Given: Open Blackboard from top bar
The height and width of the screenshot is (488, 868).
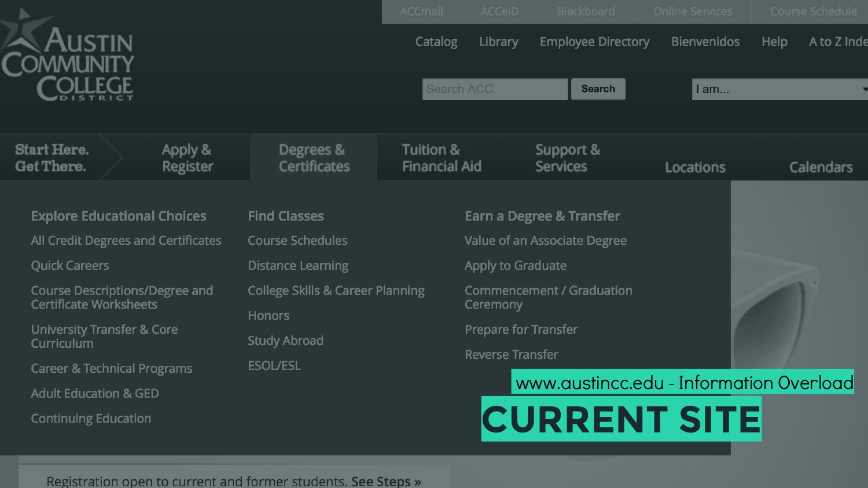Looking at the screenshot, I should pyautogui.click(x=586, y=12).
